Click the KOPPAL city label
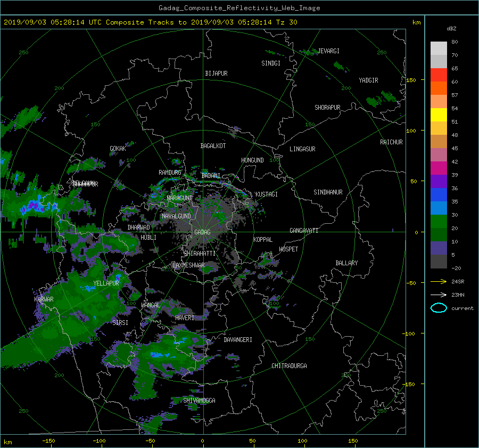Image resolution: width=479 pixels, height=448 pixels. click(263, 240)
